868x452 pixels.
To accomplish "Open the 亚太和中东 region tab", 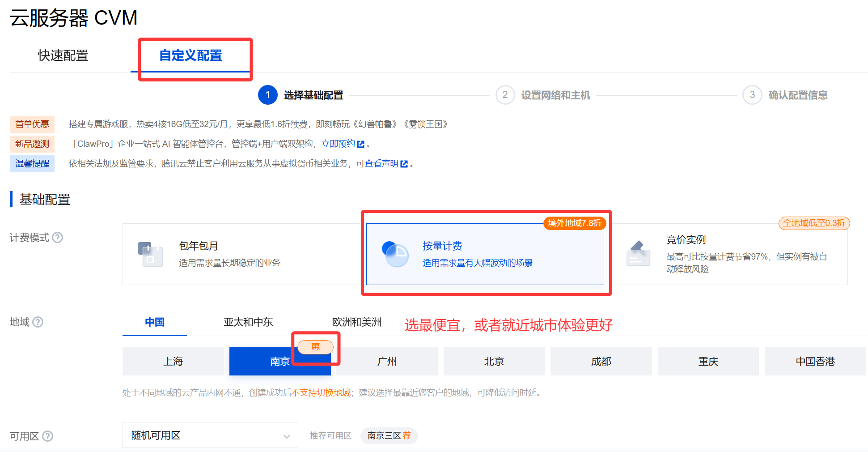I will tap(248, 322).
